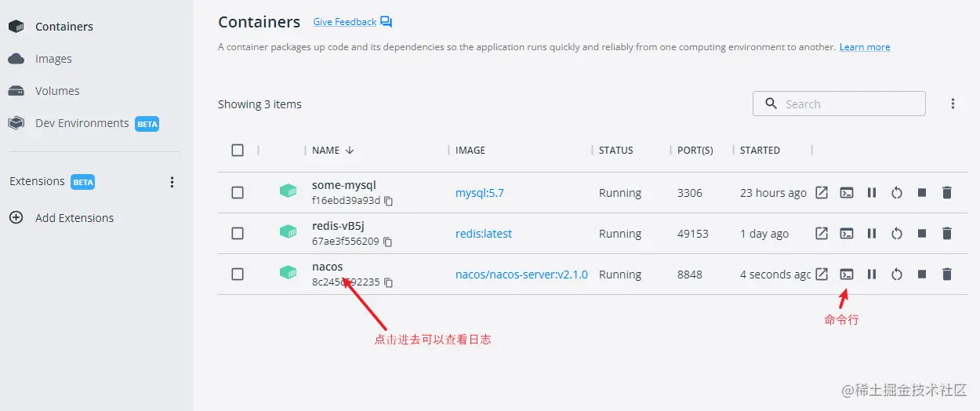Open some-mysql container in browser
The height and width of the screenshot is (411, 980).
[821, 193]
